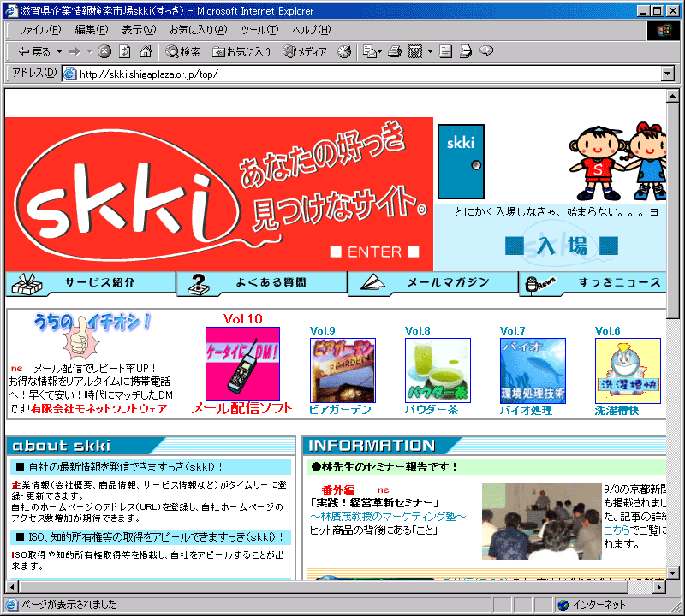Click the page status icon in status bar
Viewport: 685px width, 616px height.
[x=11, y=605]
